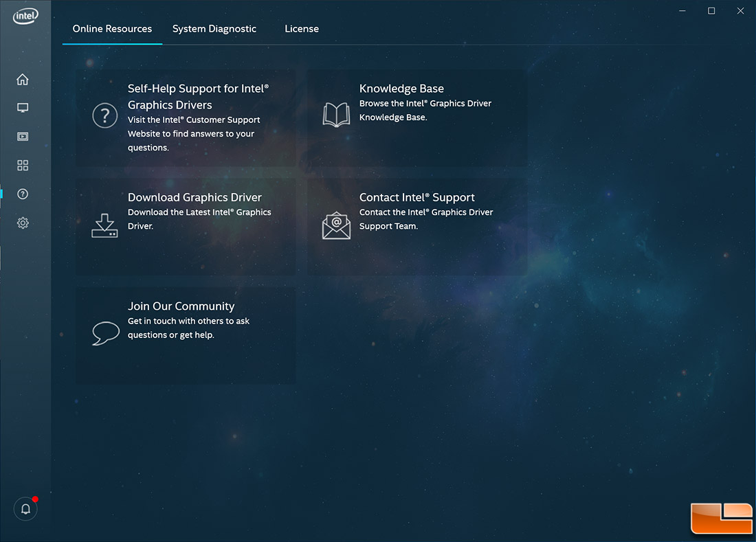Open Self-Help Support for Intel Graphics Drivers
Screen dimensions: 756x542
[198, 96]
